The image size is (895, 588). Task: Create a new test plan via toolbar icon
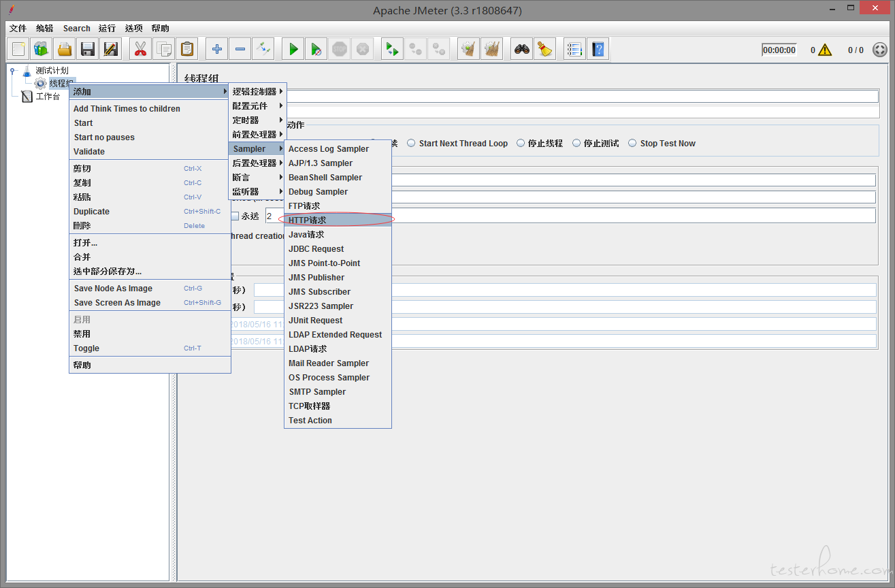[x=18, y=49]
